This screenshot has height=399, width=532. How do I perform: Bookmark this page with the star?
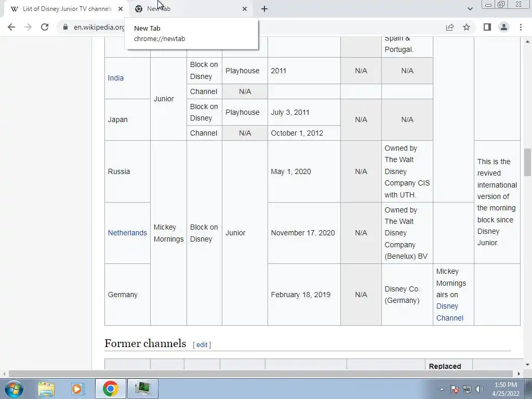tap(467, 27)
